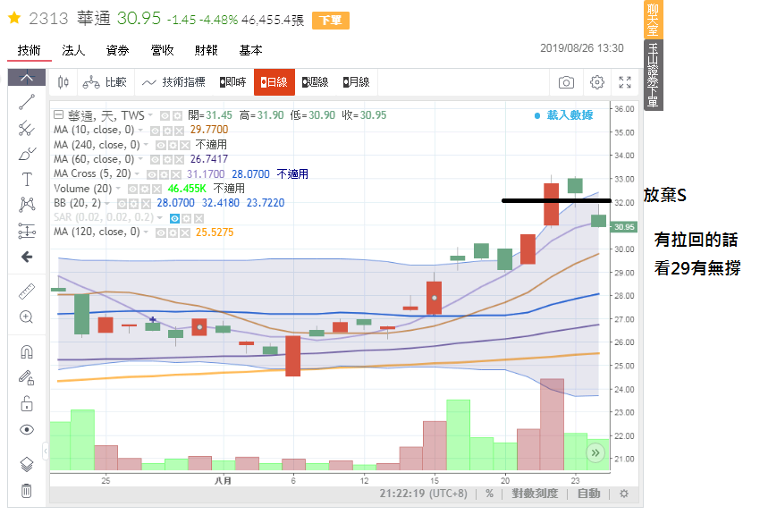Image resolution: width=760 pixels, height=532 pixels.
Task: Open the candlestick chart style selector
Action: (63, 82)
